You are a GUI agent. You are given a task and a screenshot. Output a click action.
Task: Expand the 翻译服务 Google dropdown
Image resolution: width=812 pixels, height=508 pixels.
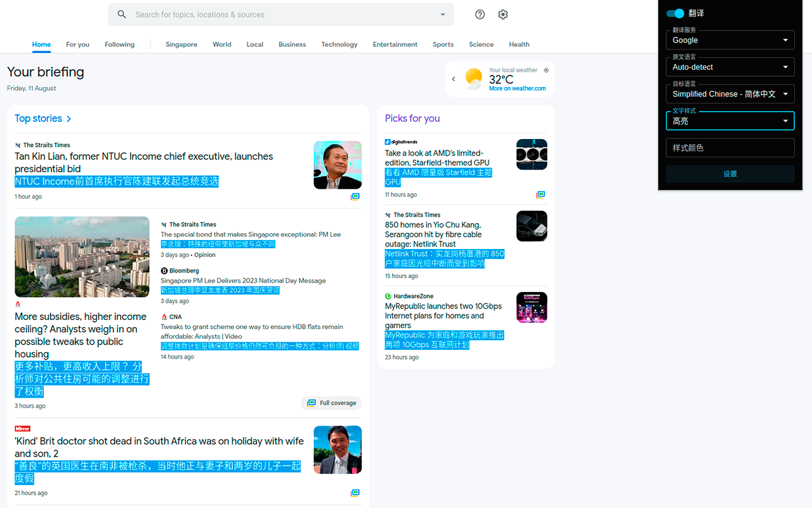(x=730, y=40)
